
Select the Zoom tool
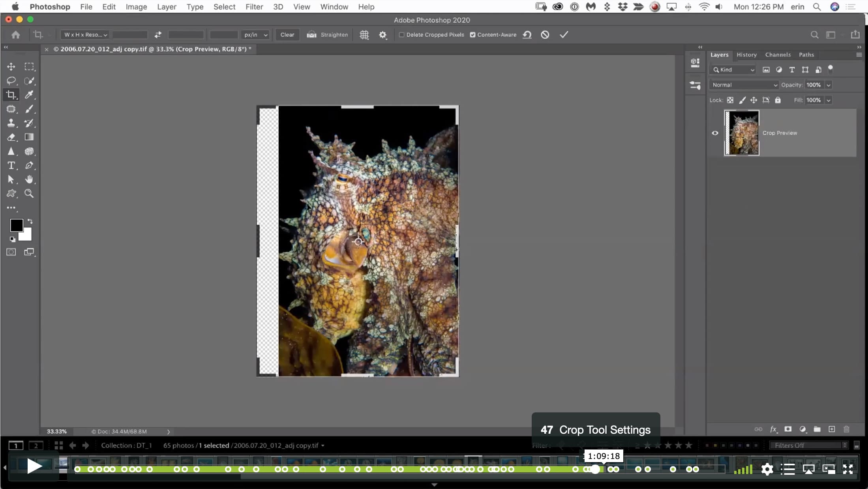pos(29,194)
